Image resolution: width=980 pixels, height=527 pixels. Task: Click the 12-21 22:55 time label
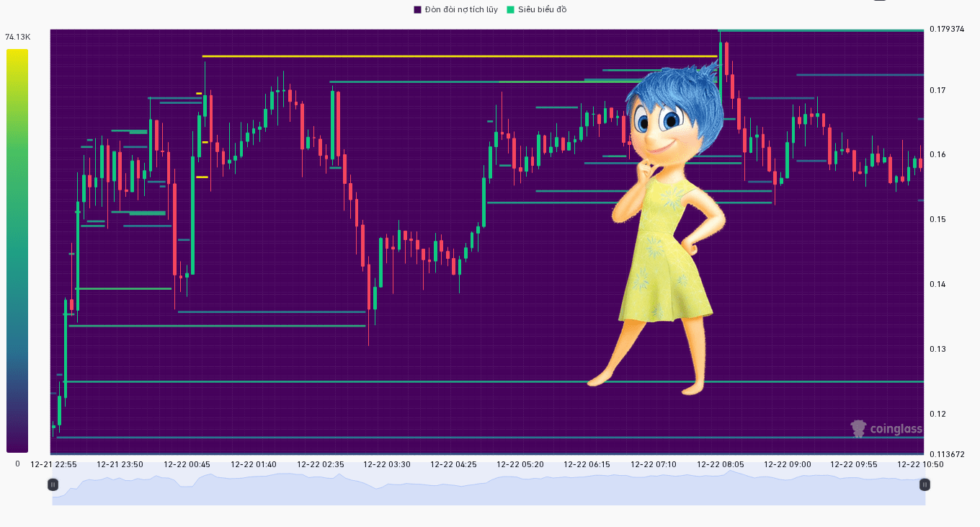tap(53, 464)
